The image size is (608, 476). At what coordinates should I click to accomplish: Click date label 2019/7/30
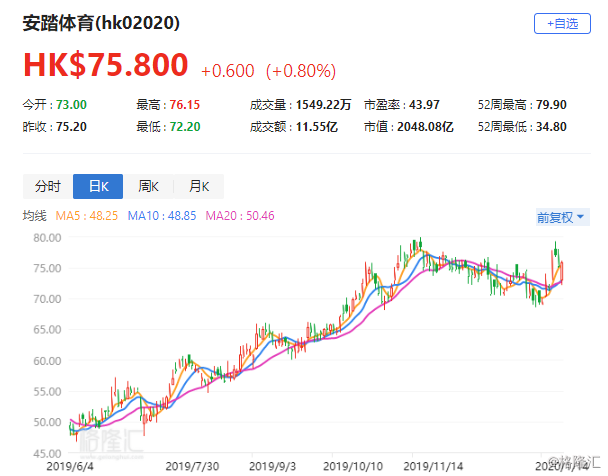pos(192,466)
